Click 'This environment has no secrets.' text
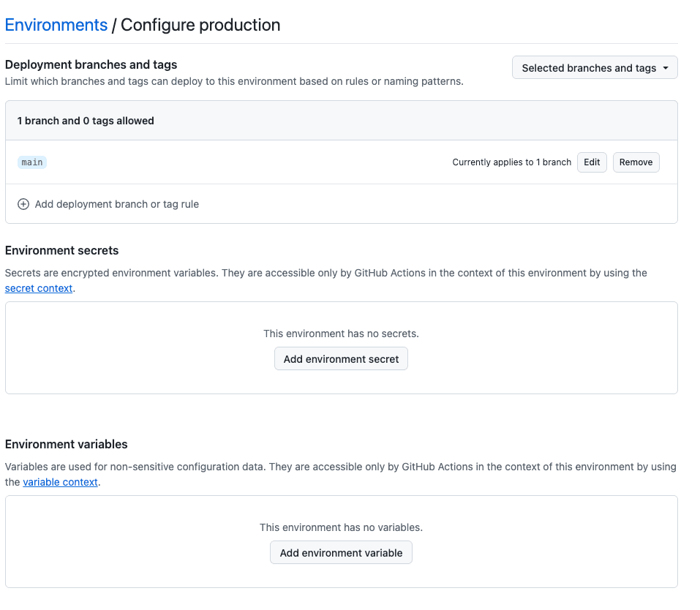The height and width of the screenshot is (610, 700). tap(341, 334)
